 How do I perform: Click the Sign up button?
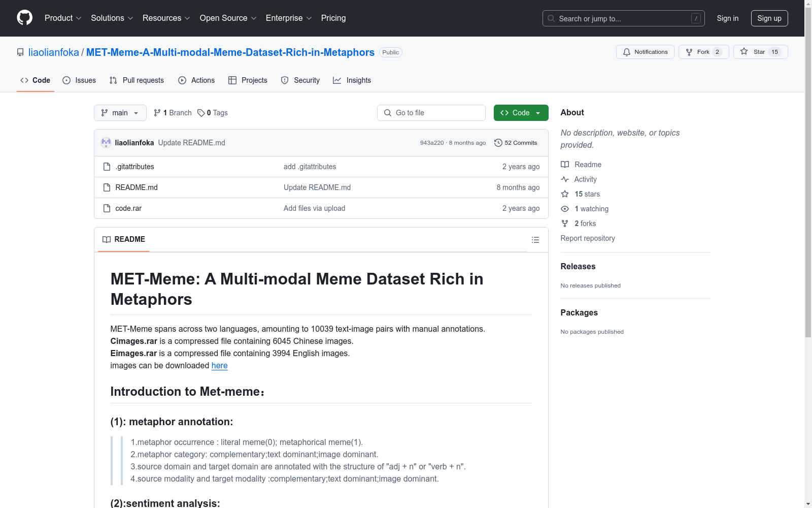[x=769, y=18]
